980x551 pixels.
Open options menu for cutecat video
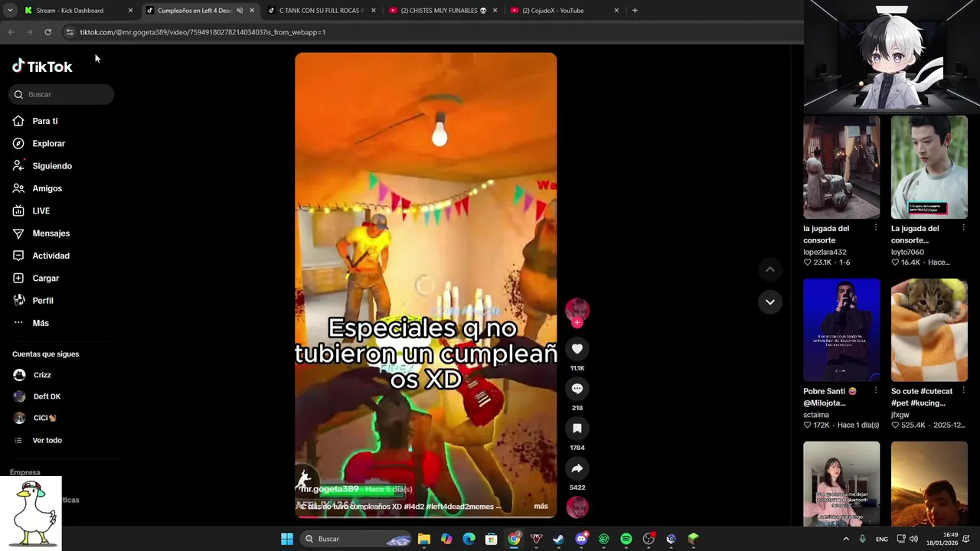963,391
